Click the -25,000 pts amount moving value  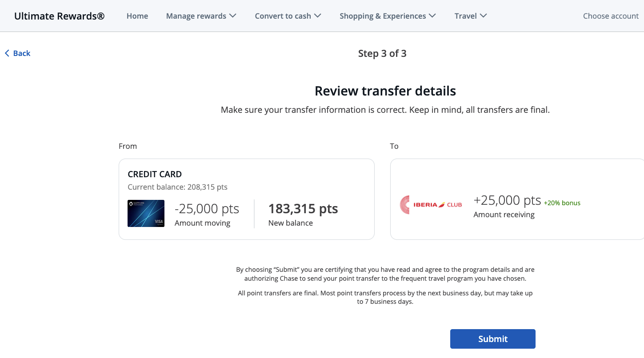(207, 208)
